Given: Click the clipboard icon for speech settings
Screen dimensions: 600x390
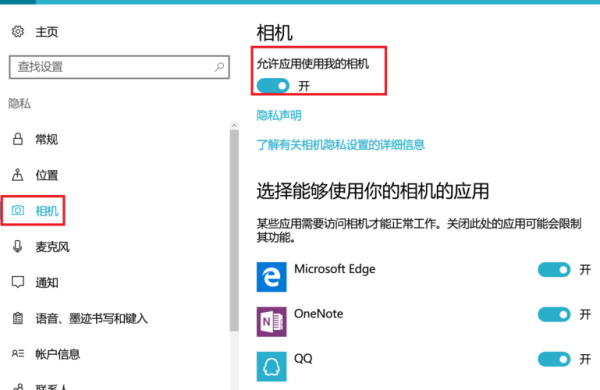Looking at the screenshot, I should pos(18,318).
